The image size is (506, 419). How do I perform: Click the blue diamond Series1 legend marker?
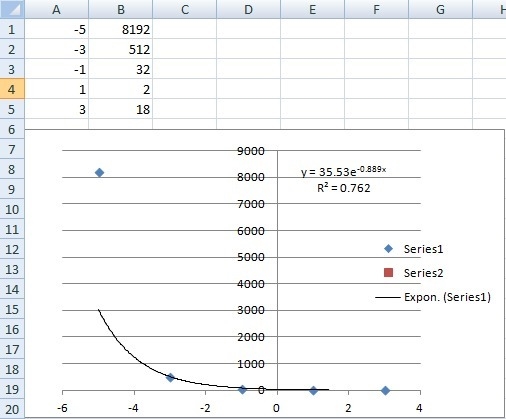point(388,249)
